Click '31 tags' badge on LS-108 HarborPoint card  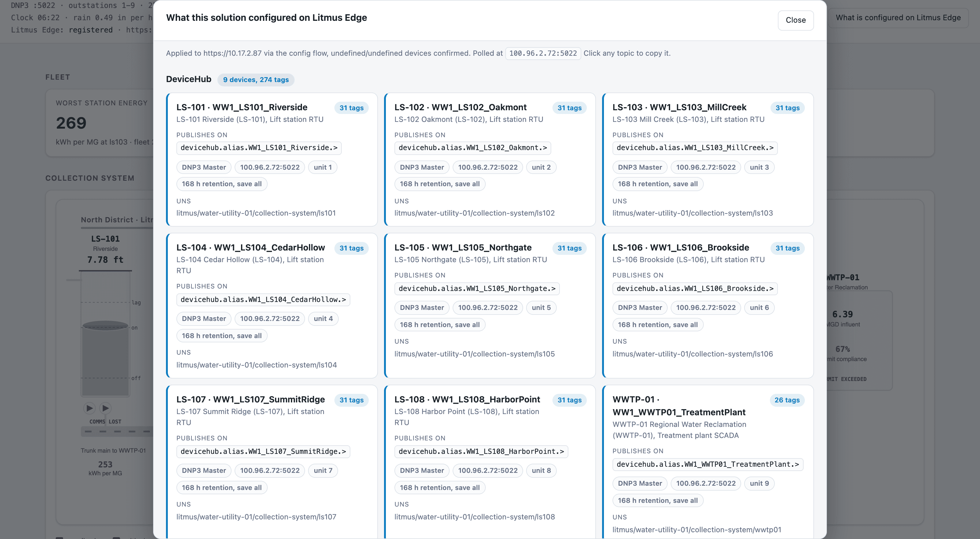point(569,400)
